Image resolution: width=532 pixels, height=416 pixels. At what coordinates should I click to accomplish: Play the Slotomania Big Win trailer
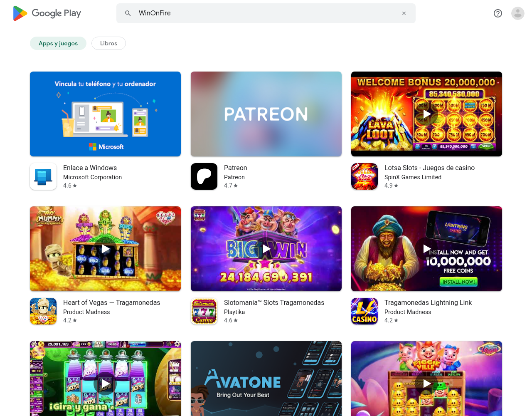[266, 249]
